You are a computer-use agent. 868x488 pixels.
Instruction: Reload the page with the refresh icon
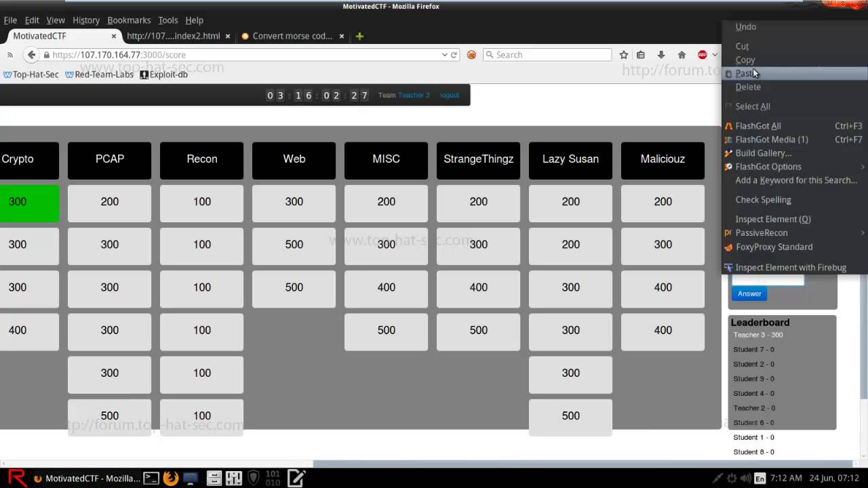pos(454,55)
